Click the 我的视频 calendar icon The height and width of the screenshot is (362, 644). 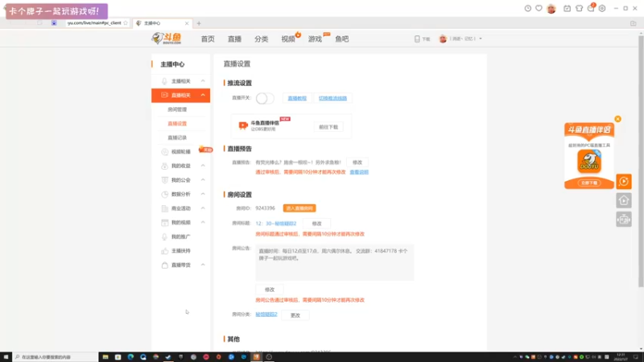click(165, 223)
